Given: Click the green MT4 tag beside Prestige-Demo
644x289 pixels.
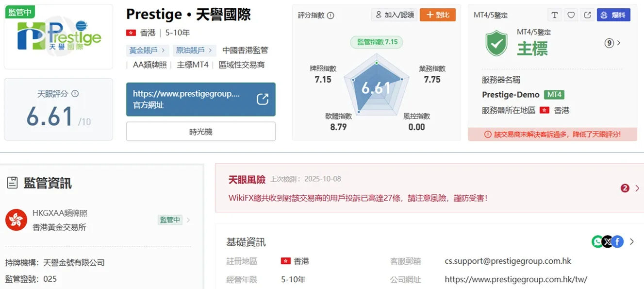Looking at the screenshot, I should [554, 95].
